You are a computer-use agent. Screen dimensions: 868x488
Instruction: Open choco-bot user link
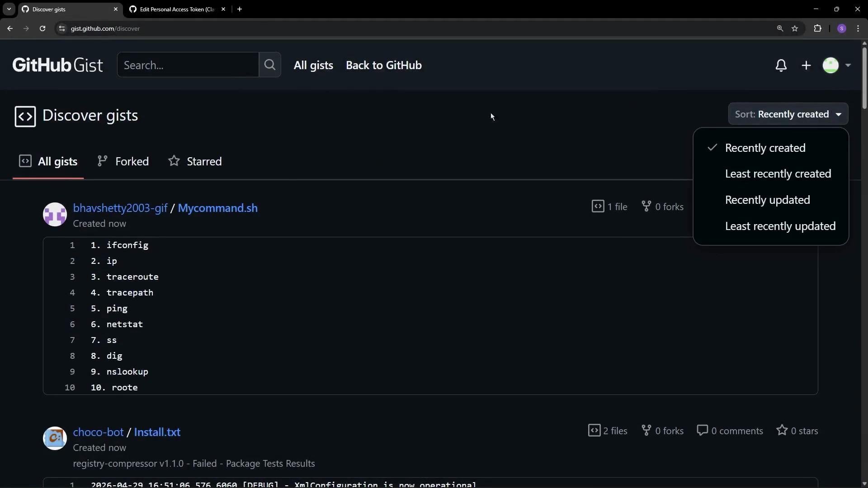click(98, 432)
